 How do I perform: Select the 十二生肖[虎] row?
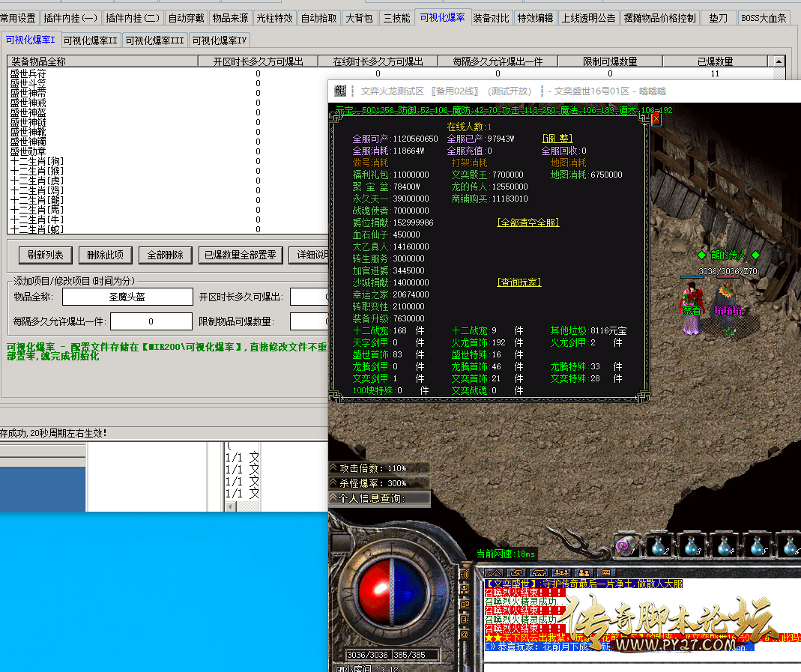pyautogui.click(x=37, y=181)
